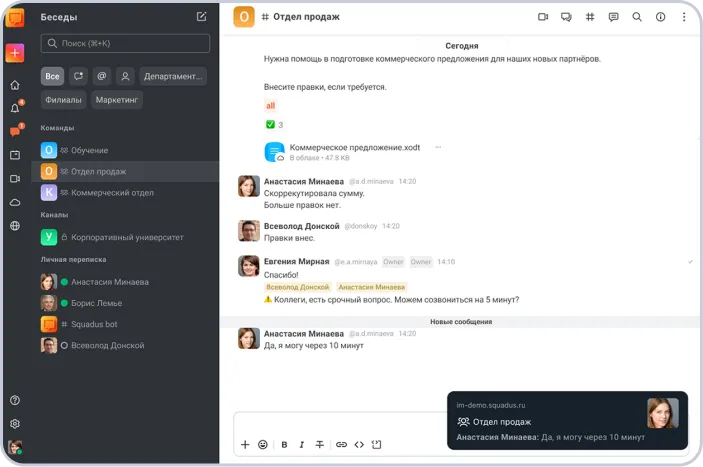Select the Все filter tab
703x467 pixels.
coord(52,76)
